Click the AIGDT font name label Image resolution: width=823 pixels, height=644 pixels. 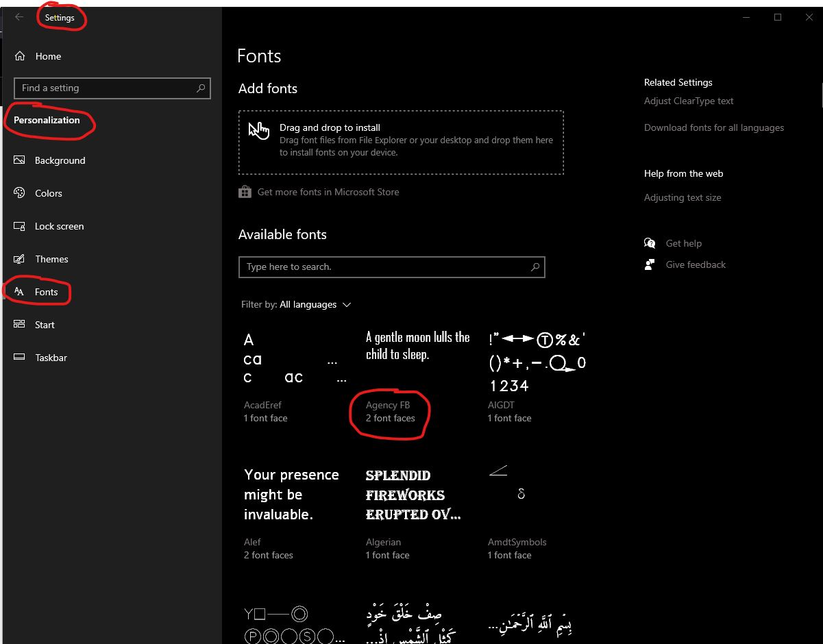click(x=500, y=405)
